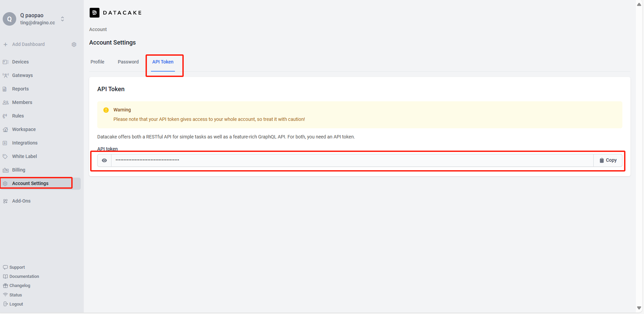The width and height of the screenshot is (644, 314).
Task: Click the page vertical scrollbar track
Action: [639, 157]
